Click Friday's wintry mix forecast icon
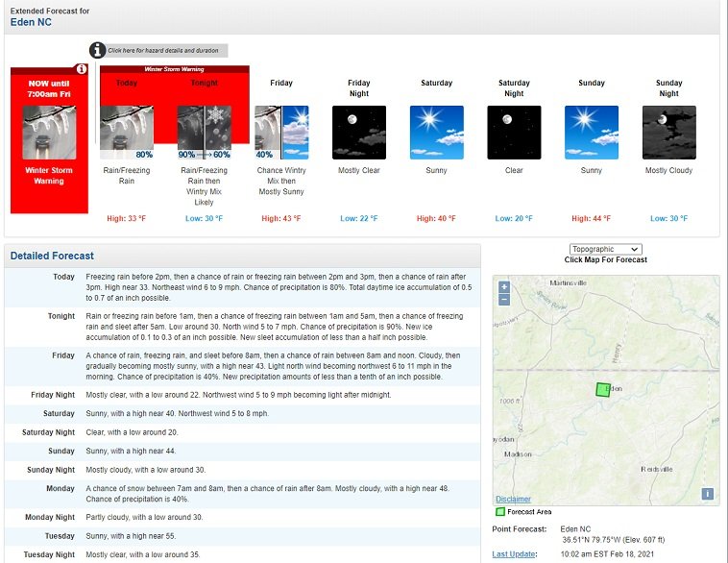 [x=281, y=133]
